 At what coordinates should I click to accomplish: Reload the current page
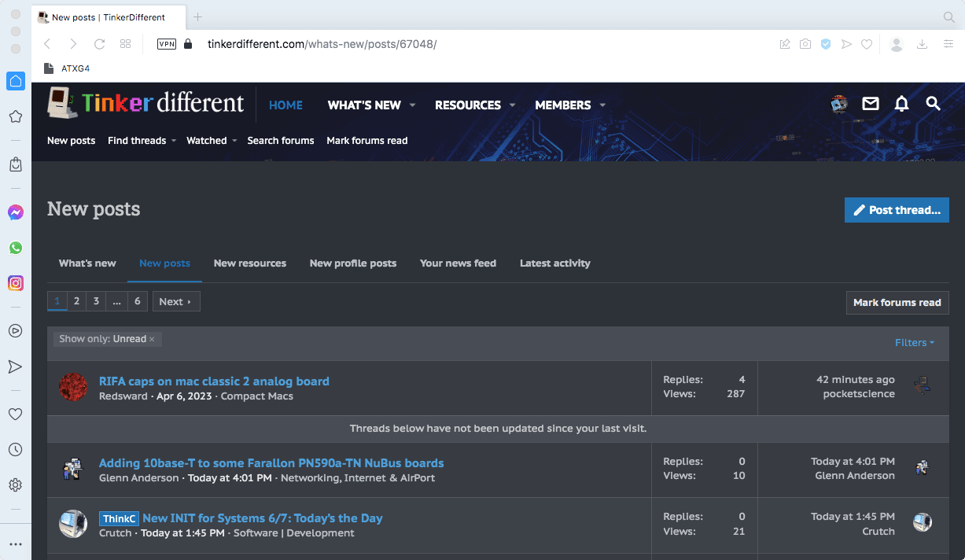tap(100, 44)
